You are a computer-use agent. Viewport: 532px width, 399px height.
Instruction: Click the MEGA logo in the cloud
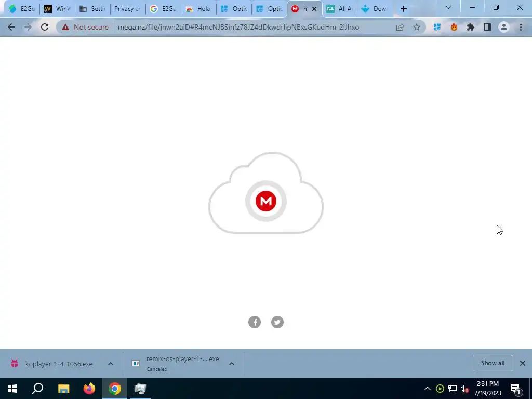[x=266, y=201]
